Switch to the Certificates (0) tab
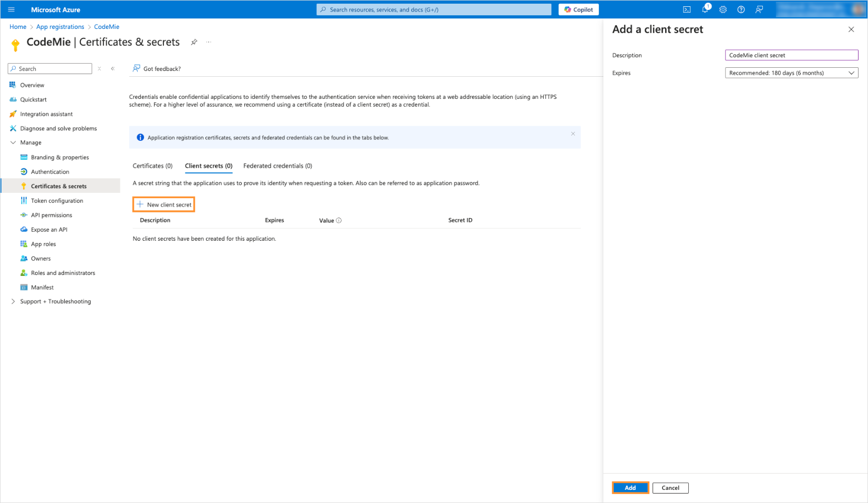The height and width of the screenshot is (503, 868). click(x=152, y=166)
